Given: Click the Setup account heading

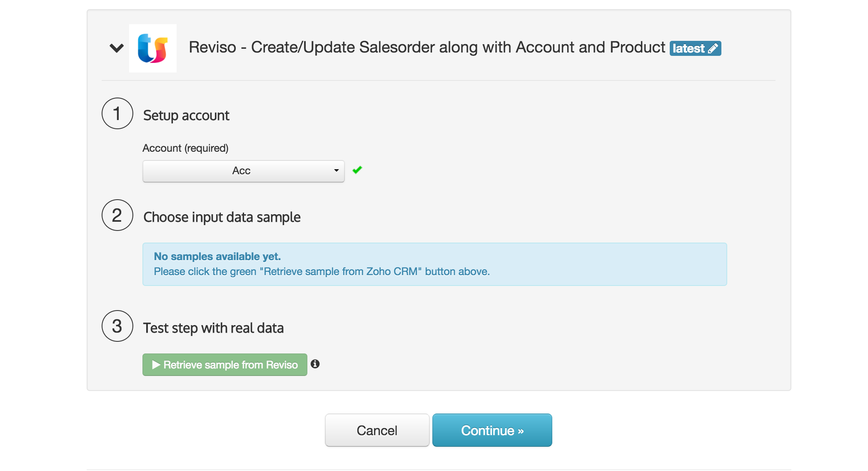Looking at the screenshot, I should [186, 115].
